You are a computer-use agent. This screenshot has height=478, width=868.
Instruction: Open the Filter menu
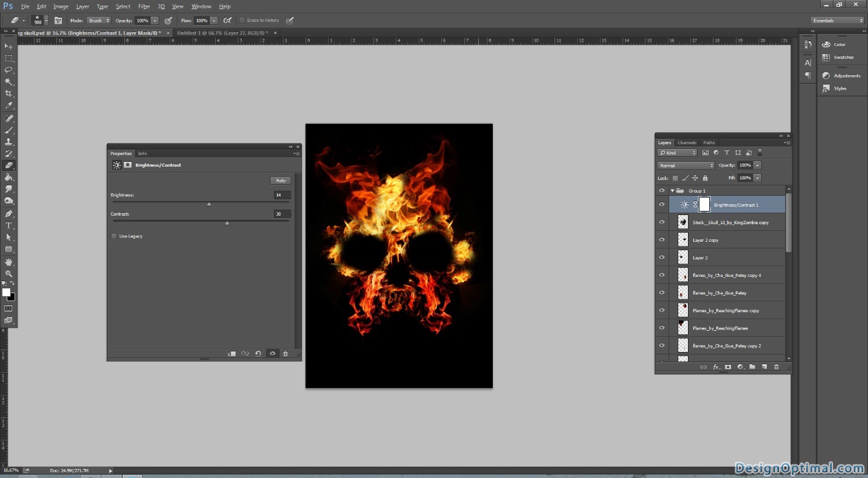tap(144, 7)
